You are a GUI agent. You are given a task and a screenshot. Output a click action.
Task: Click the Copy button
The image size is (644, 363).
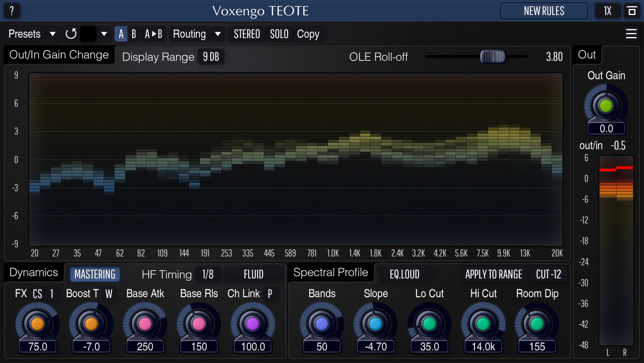pos(308,34)
